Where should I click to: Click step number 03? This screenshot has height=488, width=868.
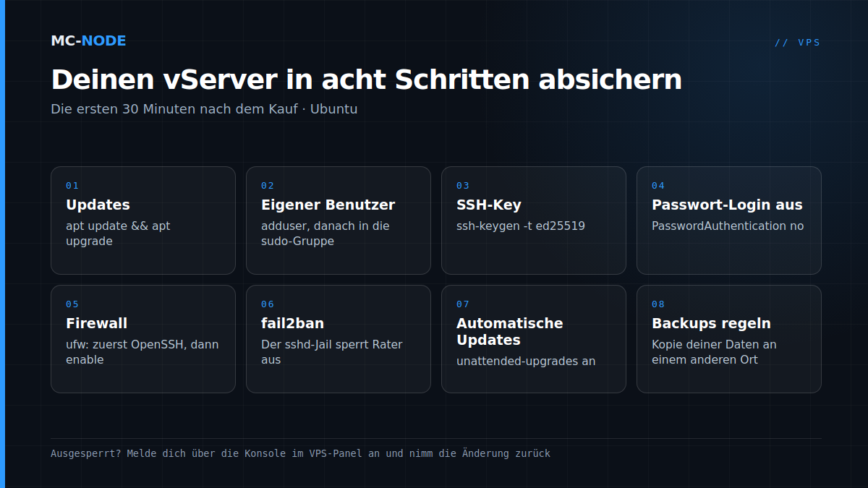pos(463,186)
